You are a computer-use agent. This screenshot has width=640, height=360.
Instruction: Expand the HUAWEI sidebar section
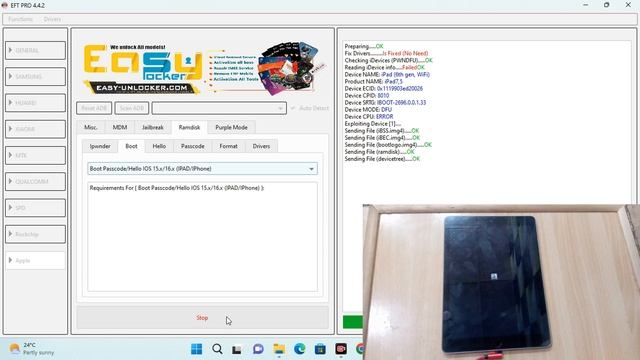tap(36, 103)
